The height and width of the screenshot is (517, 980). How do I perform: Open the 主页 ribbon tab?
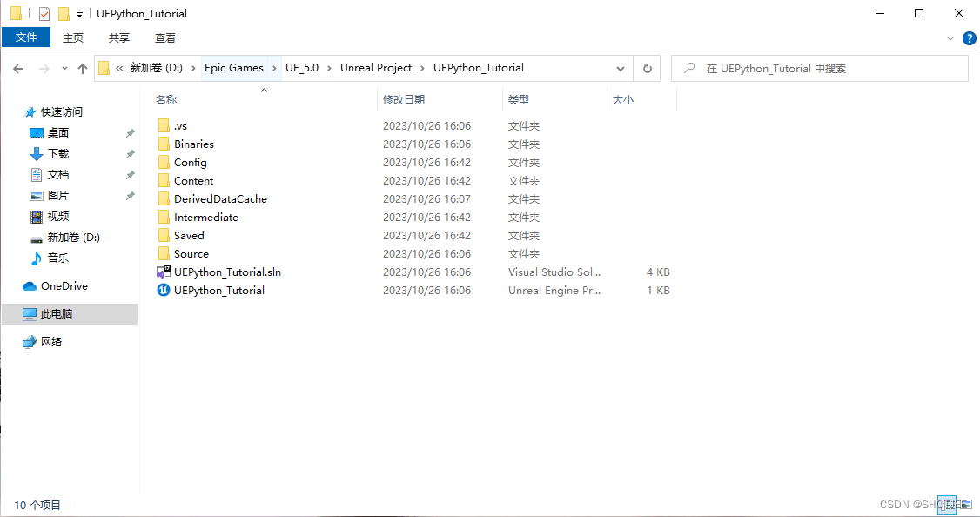tap(73, 38)
